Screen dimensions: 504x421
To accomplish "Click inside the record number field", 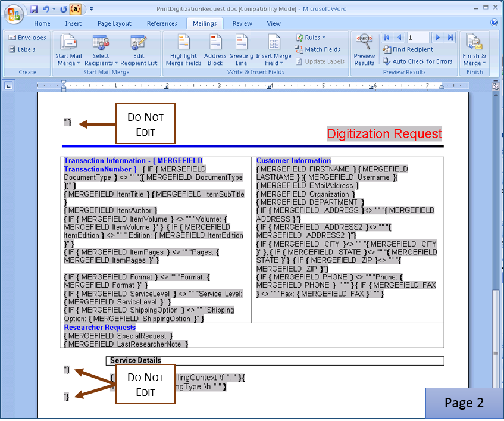I will (x=417, y=37).
